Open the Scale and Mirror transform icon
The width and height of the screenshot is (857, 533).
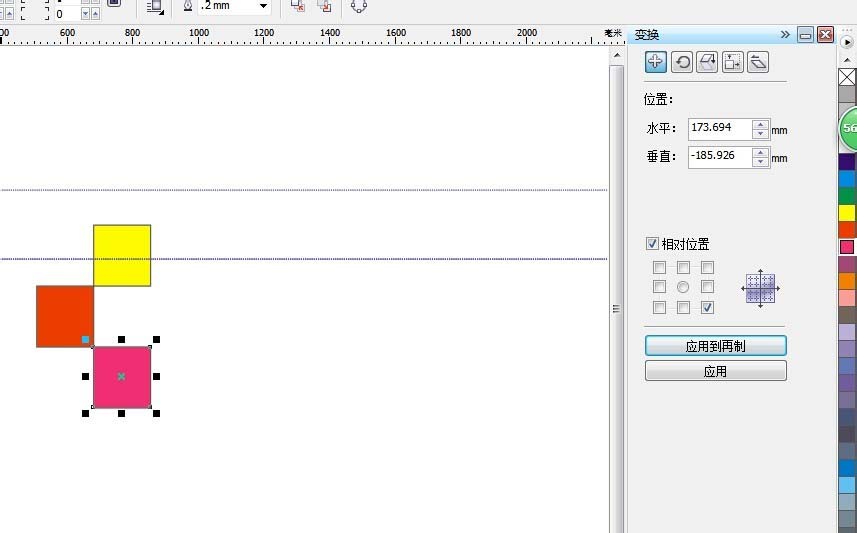[707, 62]
